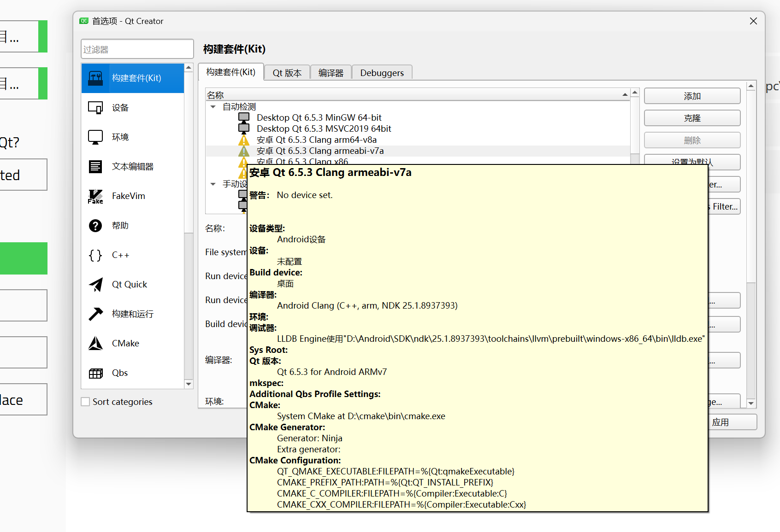
Task: Enable the Sort categories checkbox
Action: (x=85, y=402)
